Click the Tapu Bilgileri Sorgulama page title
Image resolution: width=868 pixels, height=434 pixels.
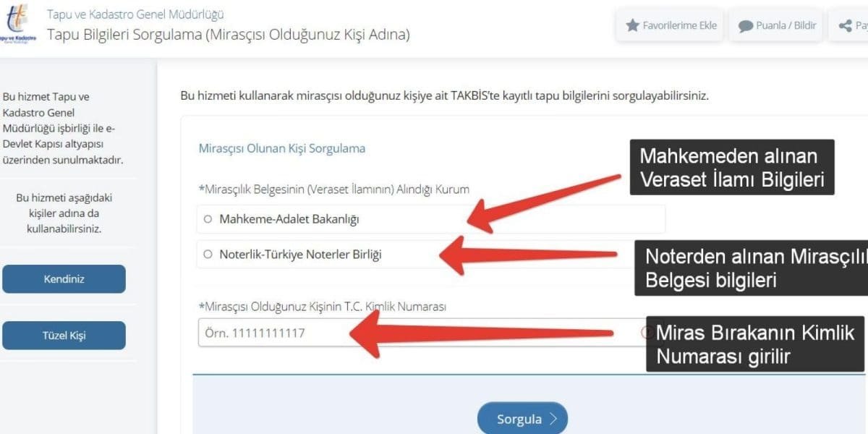click(x=228, y=34)
